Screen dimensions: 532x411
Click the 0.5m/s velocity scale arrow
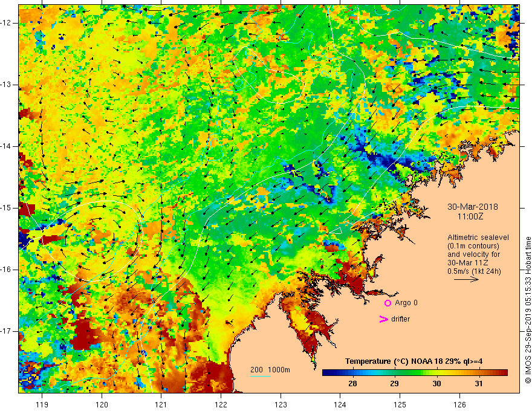(x=466, y=279)
